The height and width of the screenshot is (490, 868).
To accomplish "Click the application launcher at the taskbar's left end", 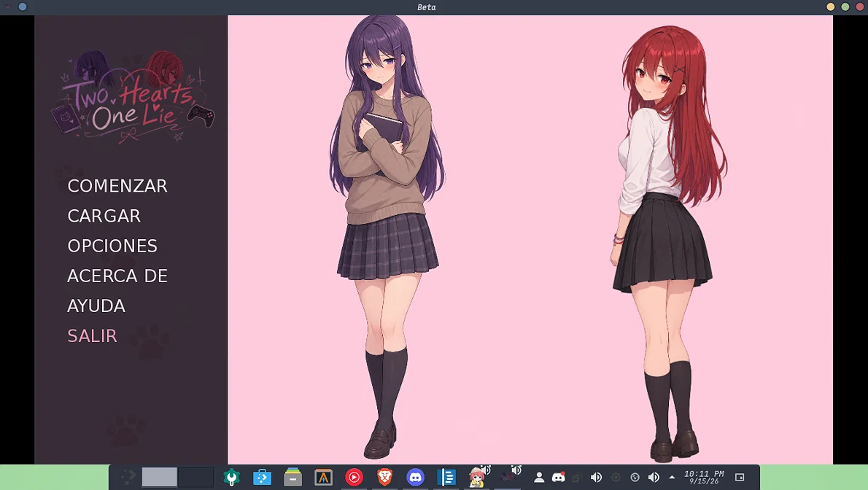I will 128,477.
